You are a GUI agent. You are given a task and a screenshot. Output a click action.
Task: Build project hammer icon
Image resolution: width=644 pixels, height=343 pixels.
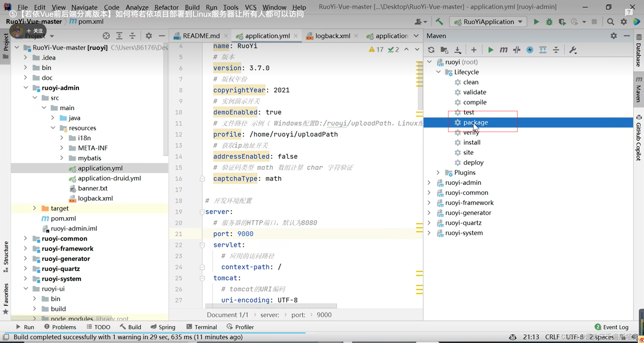point(439,22)
